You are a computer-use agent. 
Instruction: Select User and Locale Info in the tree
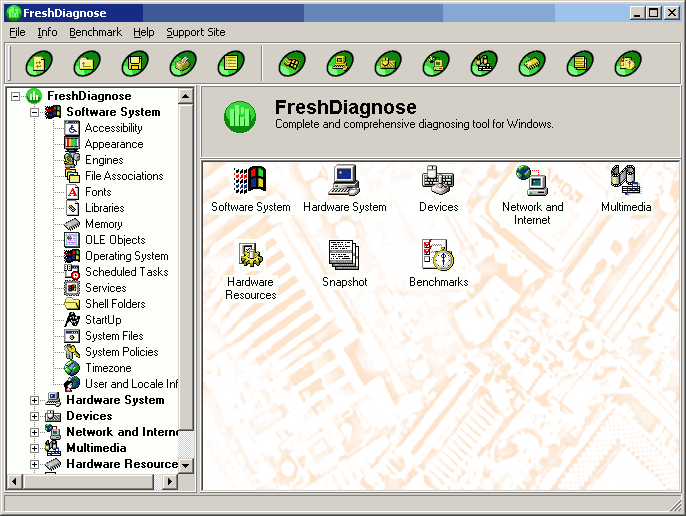(131, 384)
